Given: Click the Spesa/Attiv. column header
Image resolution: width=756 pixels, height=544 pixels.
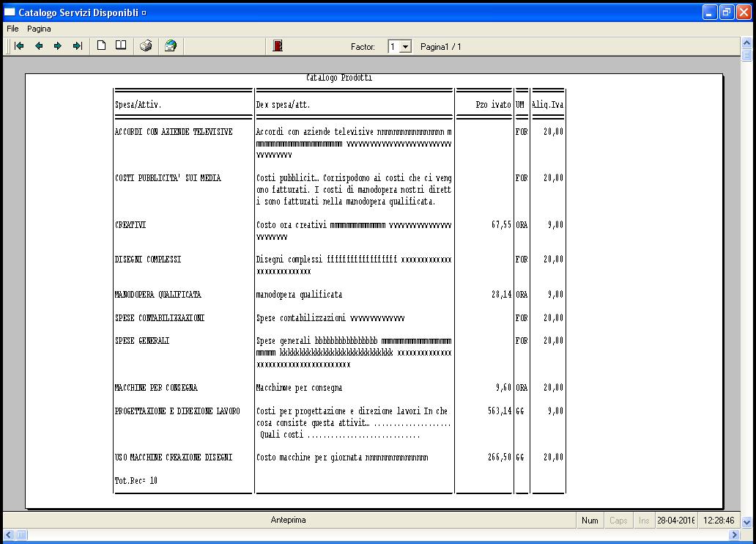Looking at the screenshot, I should point(138,105).
